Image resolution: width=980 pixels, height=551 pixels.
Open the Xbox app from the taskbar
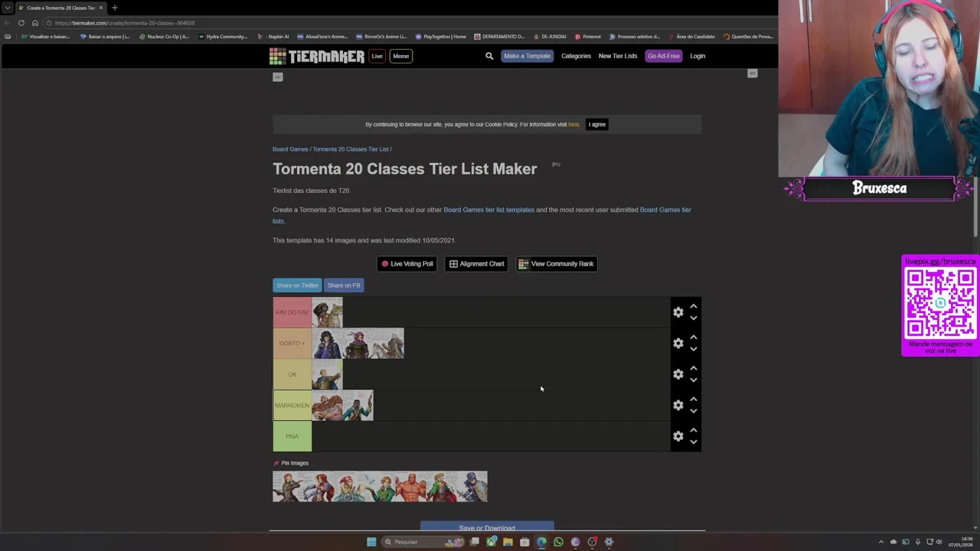[491, 542]
